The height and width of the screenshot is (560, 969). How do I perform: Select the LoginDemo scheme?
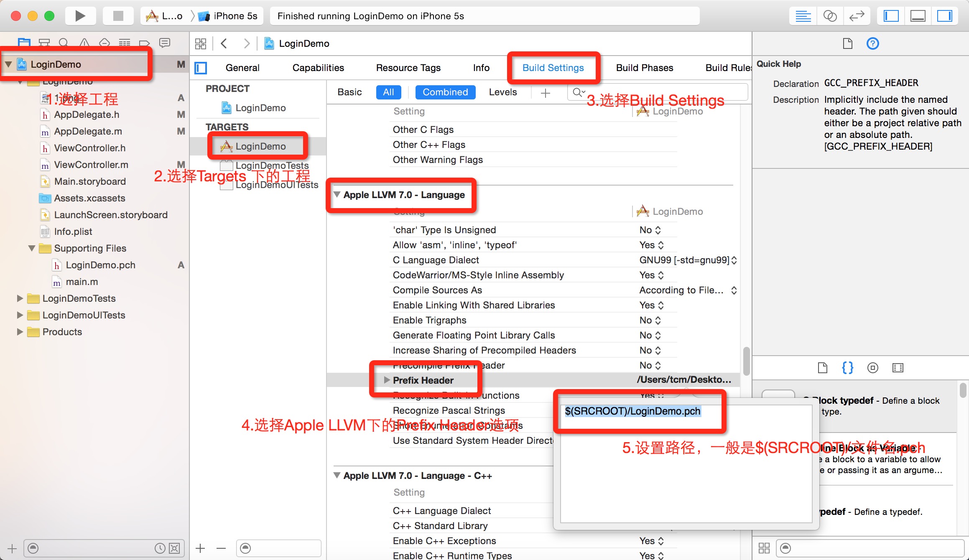[x=165, y=16]
